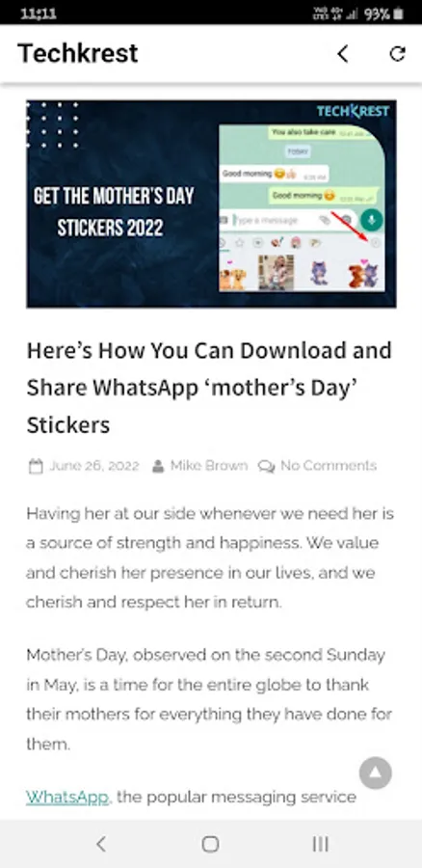The height and width of the screenshot is (868, 422).
Task: Open author Mike Brown's page
Action: (x=209, y=466)
